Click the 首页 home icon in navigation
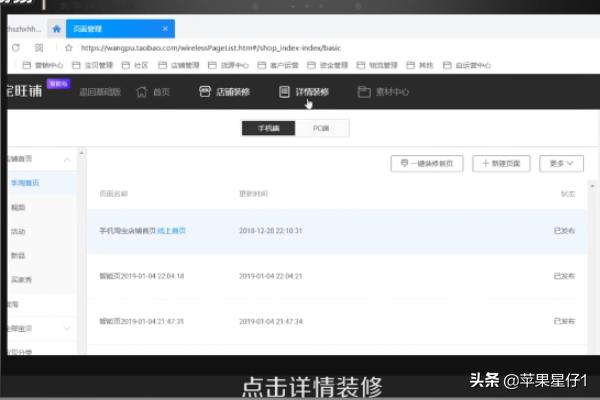The width and height of the screenshot is (600, 400). (141, 92)
